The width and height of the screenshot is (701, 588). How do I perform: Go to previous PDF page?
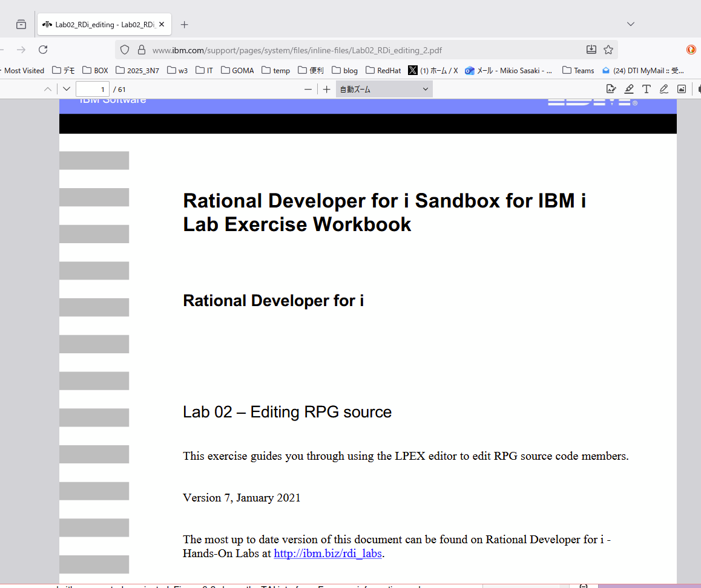48,90
